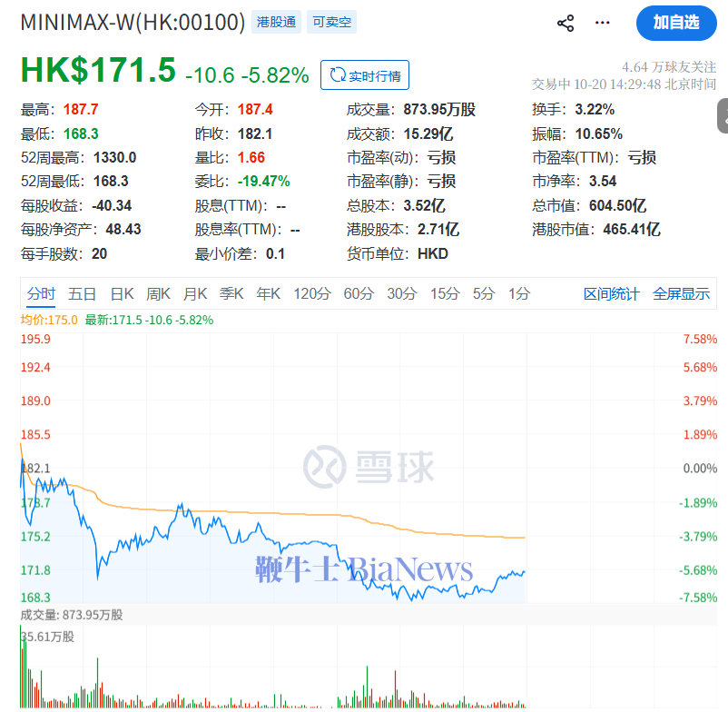The image size is (728, 712).
Task: Open 区间统计 range statistics
Action: [x=612, y=293]
